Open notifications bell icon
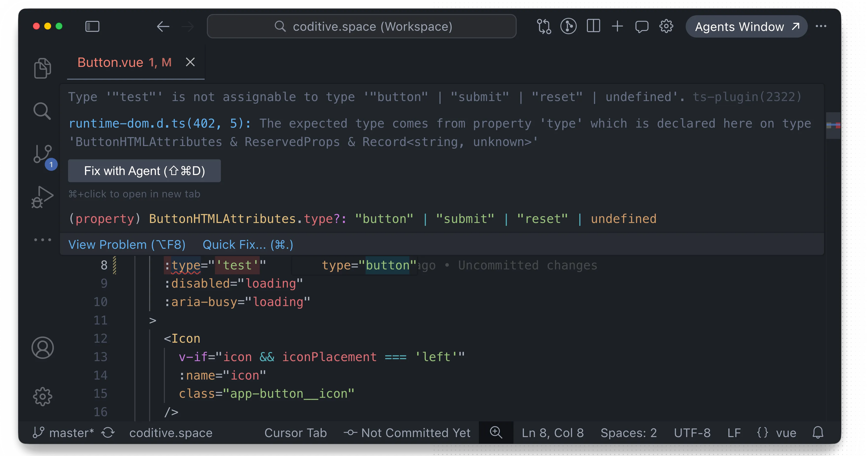Image resolution: width=868 pixels, height=456 pixels. point(818,432)
